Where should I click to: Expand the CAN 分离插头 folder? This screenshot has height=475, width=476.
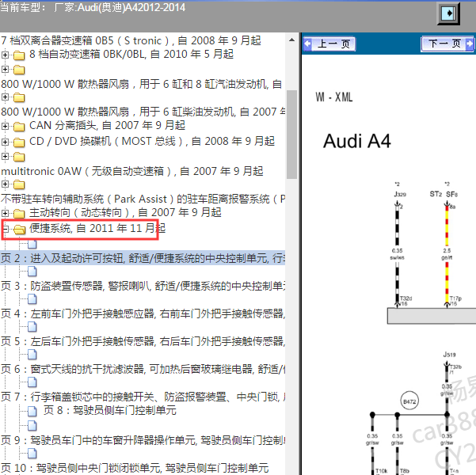[5, 126]
